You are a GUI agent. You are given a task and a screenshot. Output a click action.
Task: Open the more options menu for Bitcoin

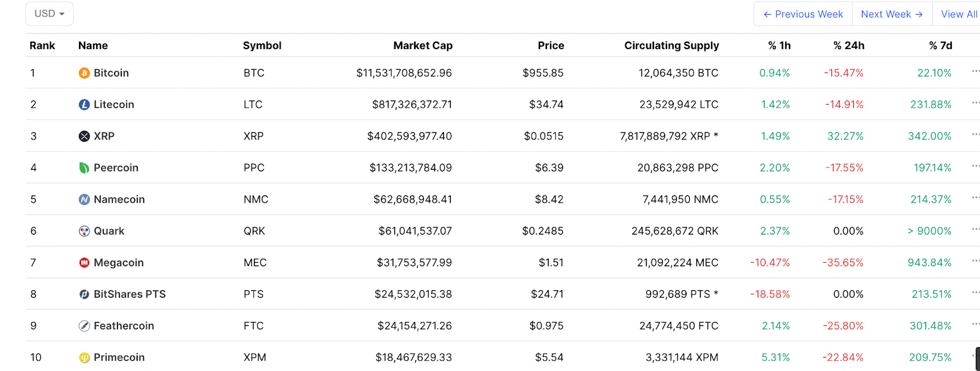coord(975,72)
